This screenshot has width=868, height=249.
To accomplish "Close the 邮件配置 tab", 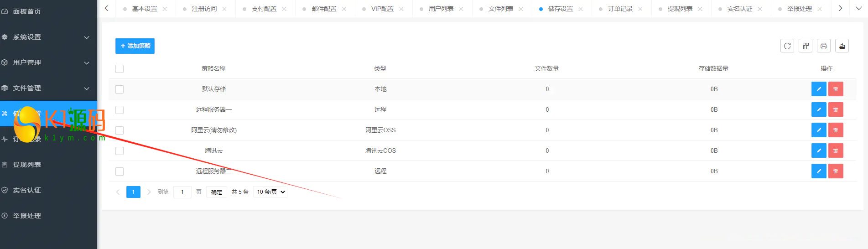I will point(344,9).
